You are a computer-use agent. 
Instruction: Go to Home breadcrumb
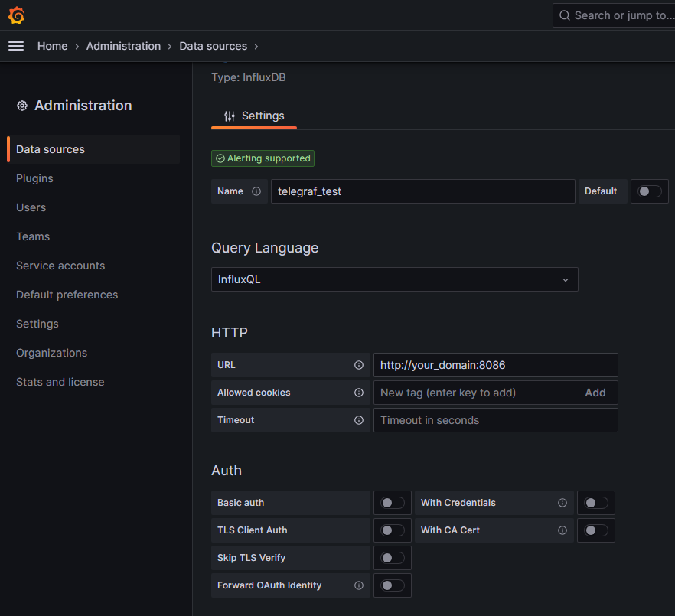(x=53, y=46)
